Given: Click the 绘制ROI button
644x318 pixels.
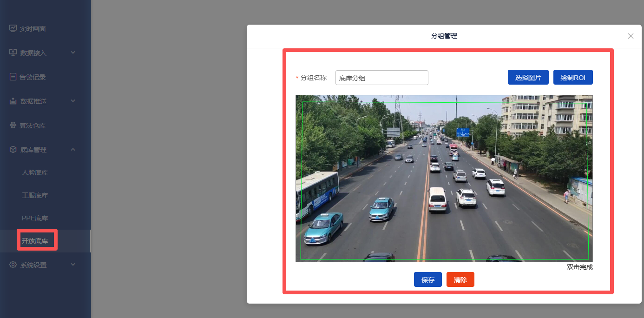Looking at the screenshot, I should 573,78.
